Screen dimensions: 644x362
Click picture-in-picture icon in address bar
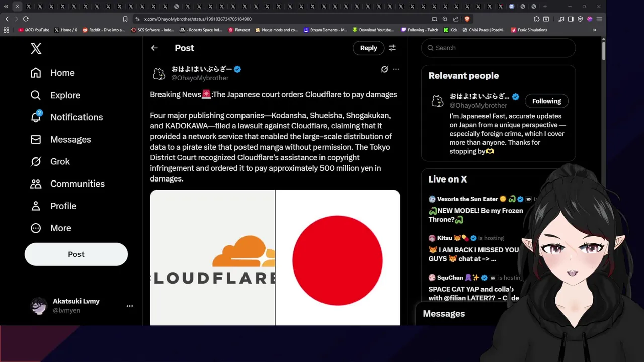point(434,19)
